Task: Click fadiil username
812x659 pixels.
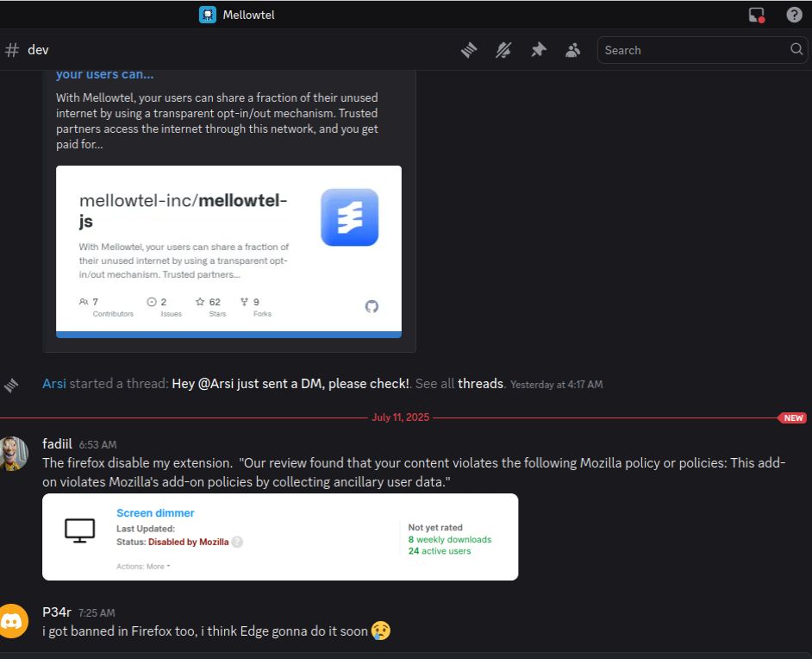Action: (57, 444)
